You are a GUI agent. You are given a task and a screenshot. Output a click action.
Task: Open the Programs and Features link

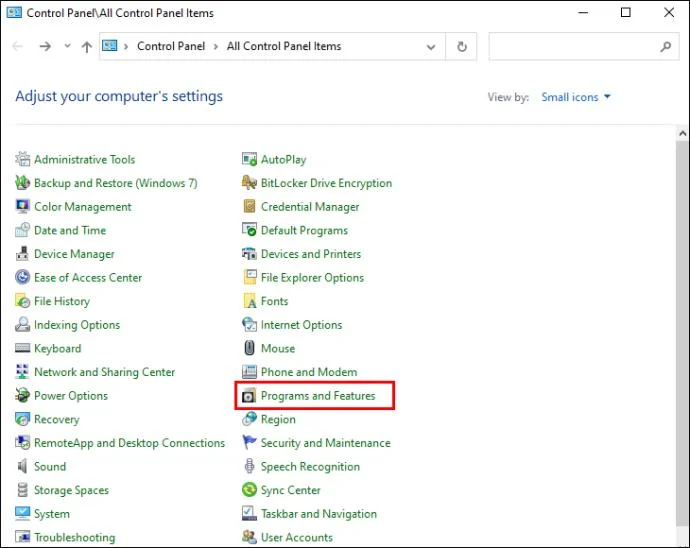click(318, 396)
